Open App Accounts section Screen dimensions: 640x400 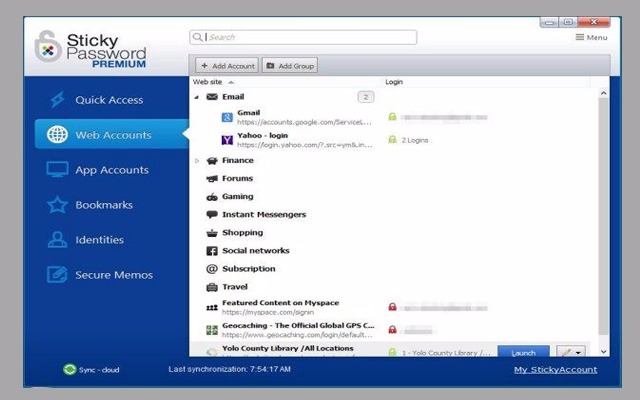click(x=112, y=170)
